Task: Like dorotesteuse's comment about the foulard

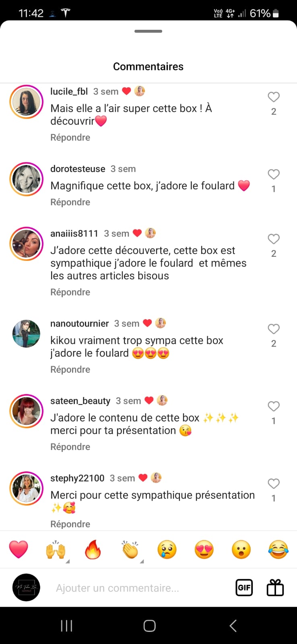Action: click(274, 174)
